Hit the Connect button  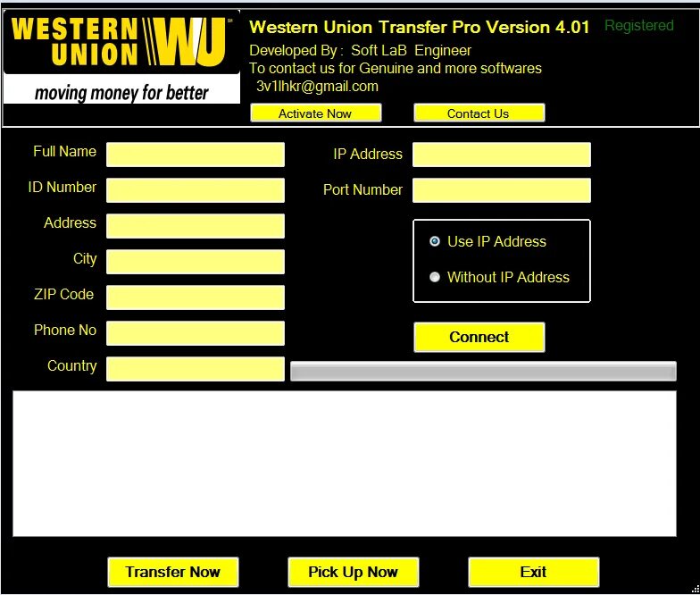coord(479,337)
